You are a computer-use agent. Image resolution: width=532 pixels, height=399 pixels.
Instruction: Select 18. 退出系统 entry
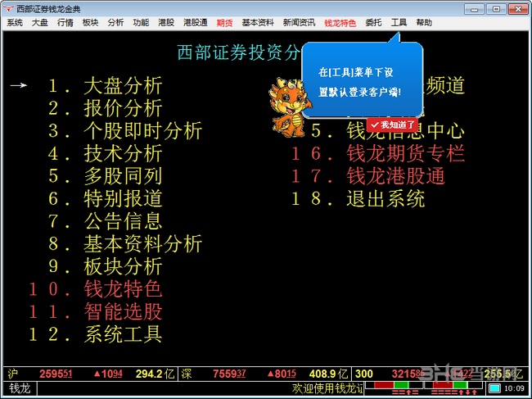(x=358, y=198)
